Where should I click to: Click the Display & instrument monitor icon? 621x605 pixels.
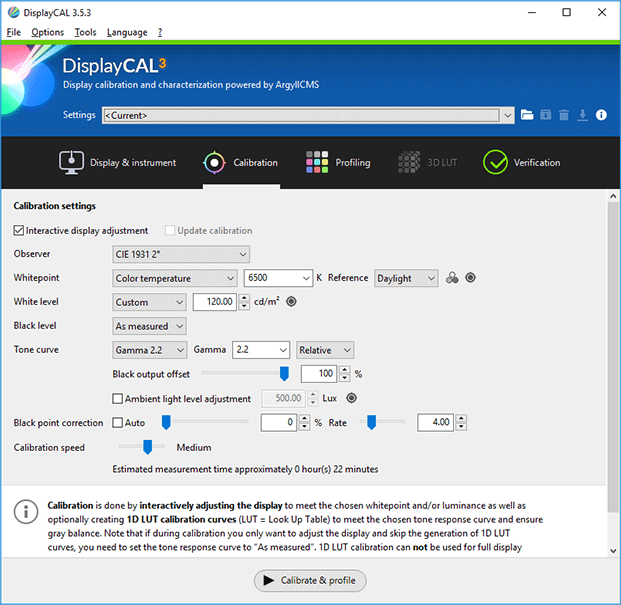[71, 162]
